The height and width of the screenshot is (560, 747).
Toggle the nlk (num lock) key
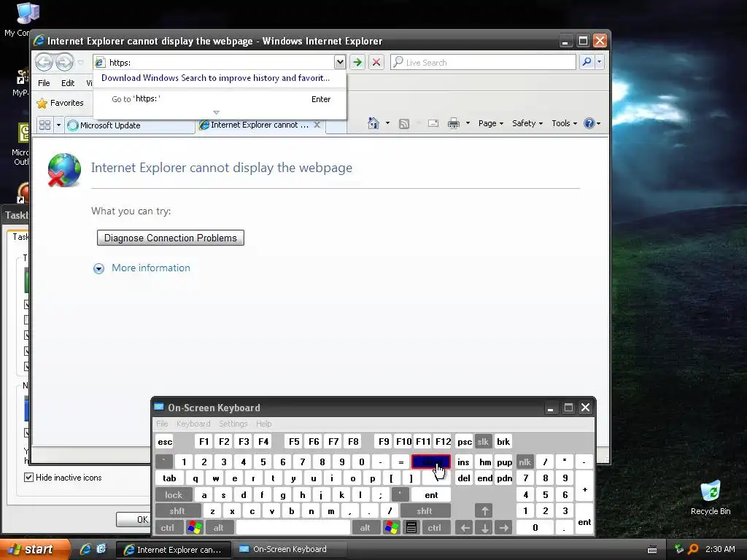point(525,462)
